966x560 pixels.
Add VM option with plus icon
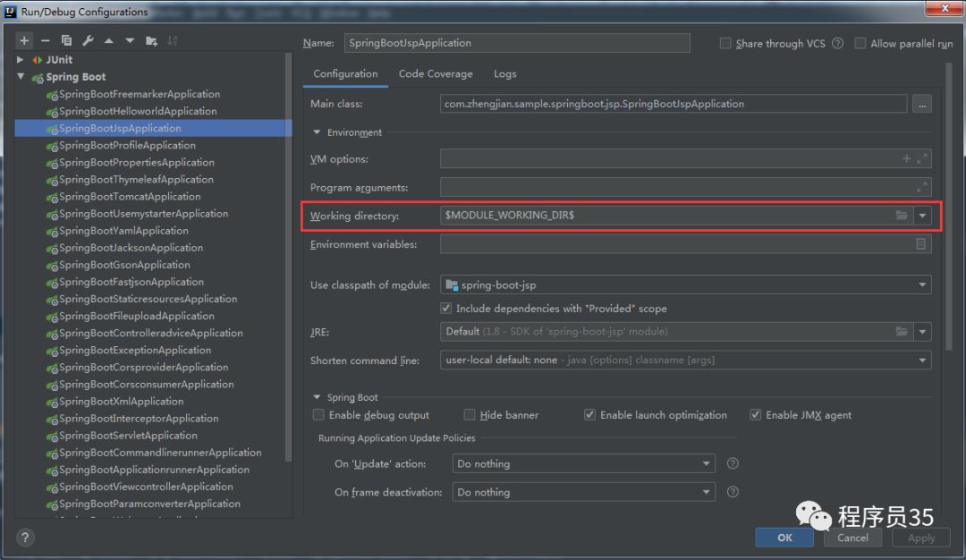(x=906, y=158)
